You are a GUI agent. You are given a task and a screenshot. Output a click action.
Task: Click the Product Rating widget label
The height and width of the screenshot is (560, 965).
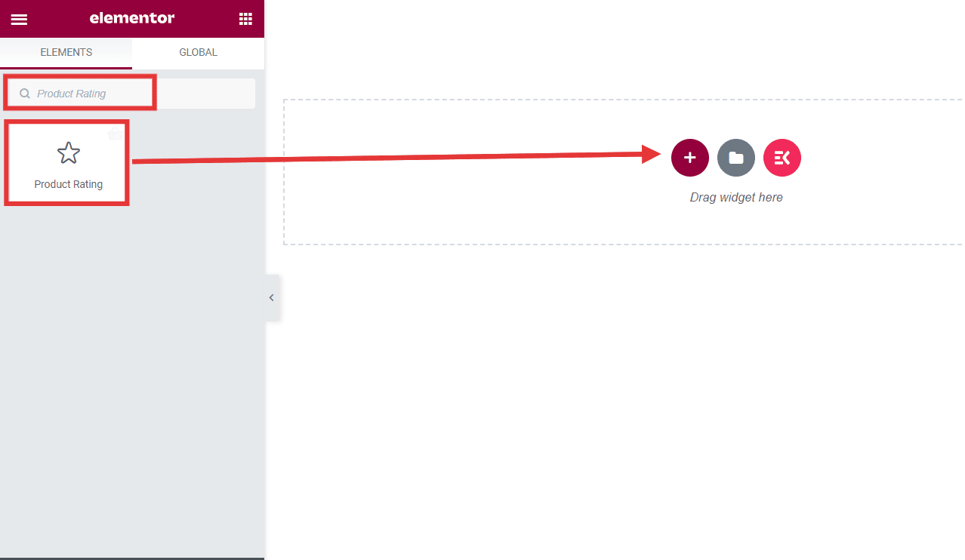coord(69,184)
